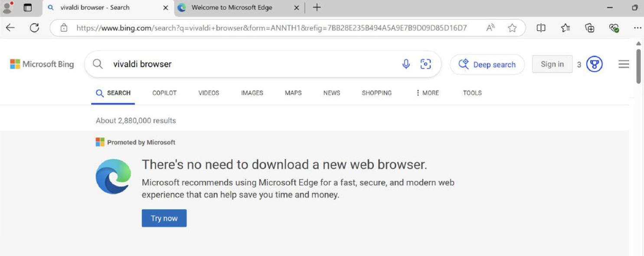
Task: Restore down the Edge window
Action: point(634,7)
